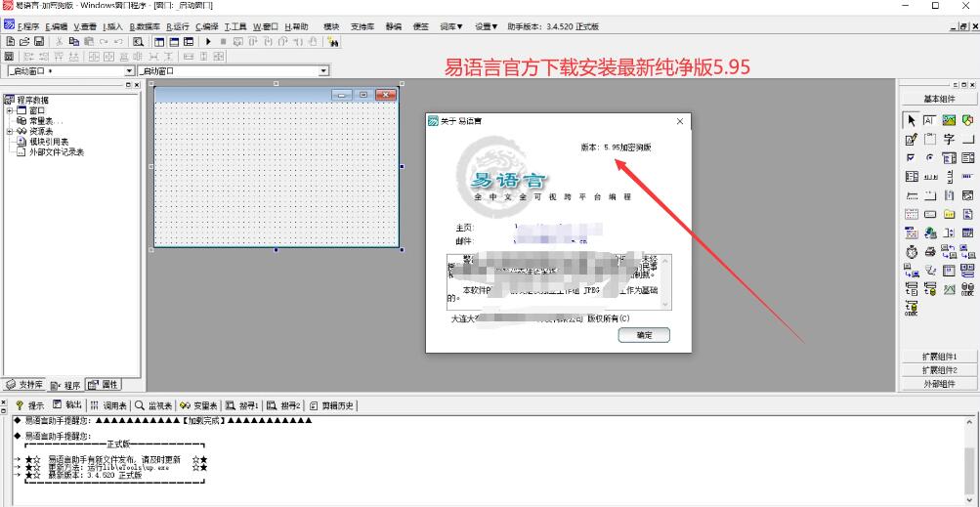This screenshot has width=980, height=507.
Task: Switch to the 监视表 tab
Action: pyautogui.click(x=153, y=405)
